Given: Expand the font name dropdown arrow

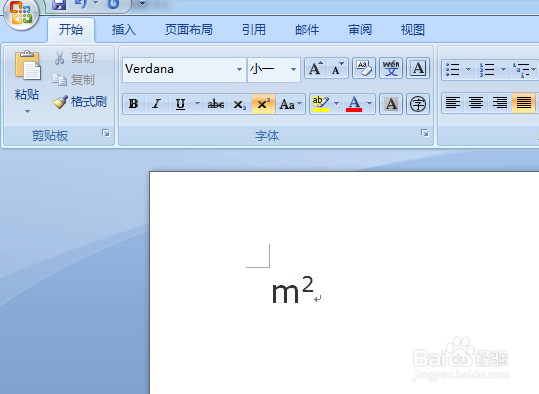Looking at the screenshot, I should tap(239, 69).
